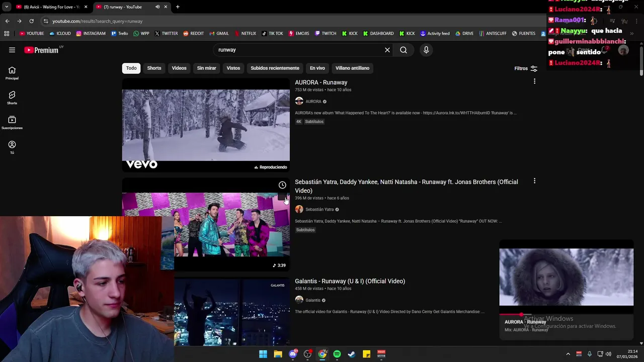This screenshot has width=644, height=362.
Task: Open the Windows Start menu
Action: [x=263, y=354]
